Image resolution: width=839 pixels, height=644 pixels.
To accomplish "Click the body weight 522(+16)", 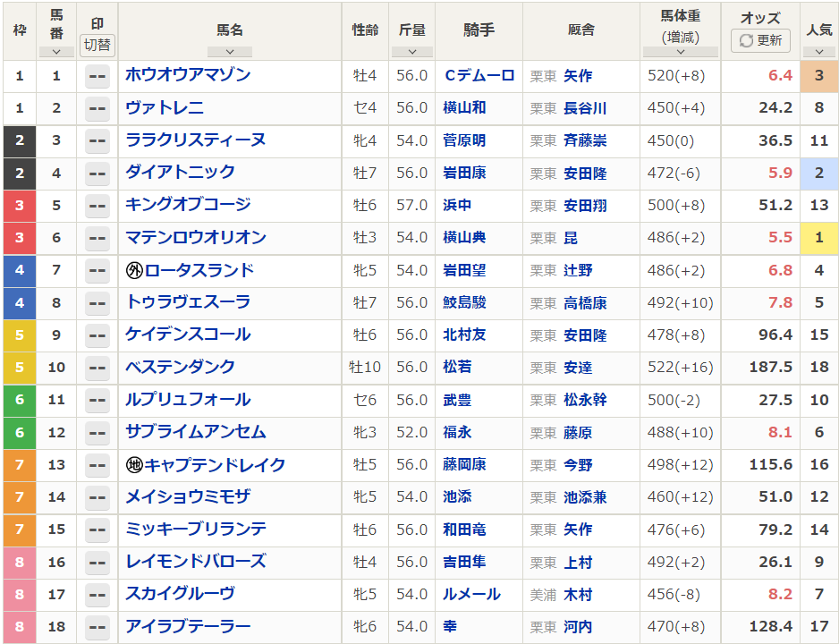I will [x=680, y=368].
